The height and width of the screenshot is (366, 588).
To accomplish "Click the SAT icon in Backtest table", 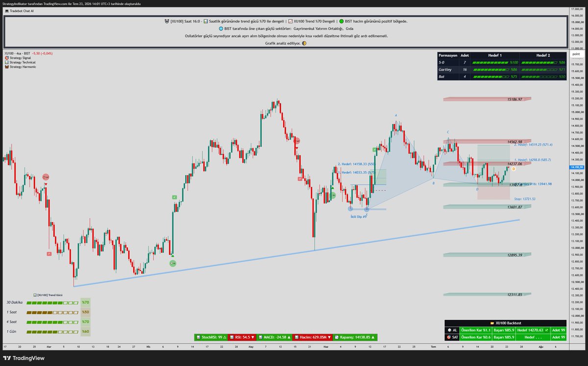I will 448,337.
